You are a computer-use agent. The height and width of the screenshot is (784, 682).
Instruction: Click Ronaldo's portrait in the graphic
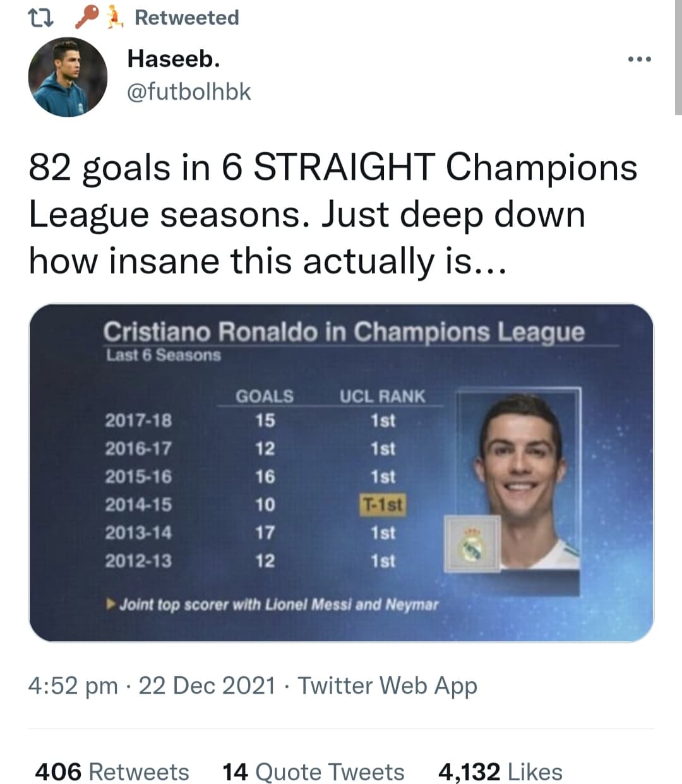[518, 480]
